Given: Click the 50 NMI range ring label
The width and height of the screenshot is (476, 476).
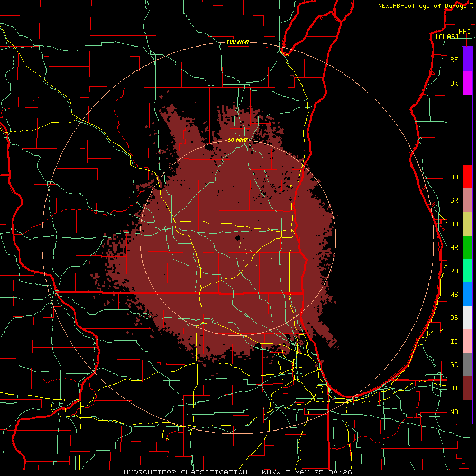Looking at the screenshot, I should point(237,140).
